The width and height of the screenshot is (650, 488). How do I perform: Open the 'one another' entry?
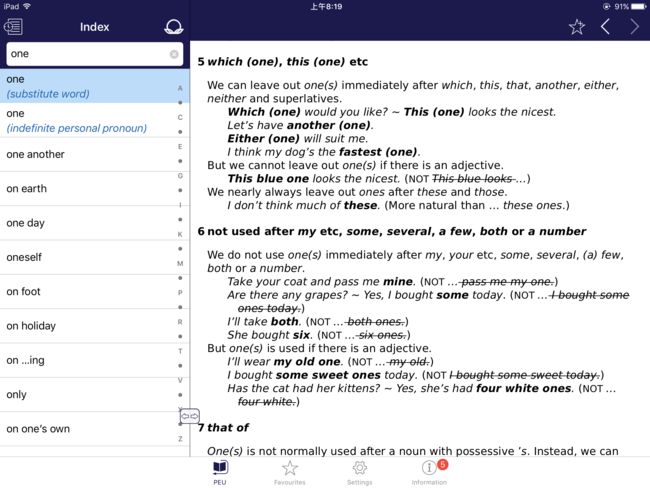point(95,154)
